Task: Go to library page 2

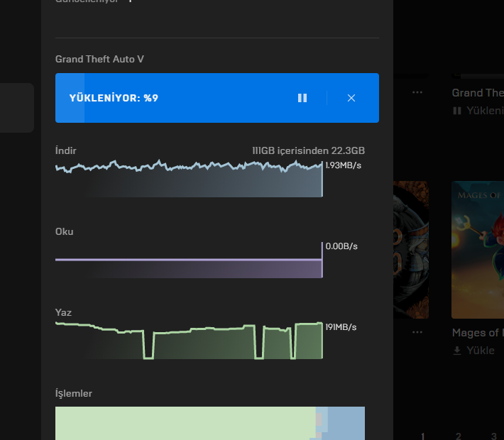Action: (x=459, y=436)
